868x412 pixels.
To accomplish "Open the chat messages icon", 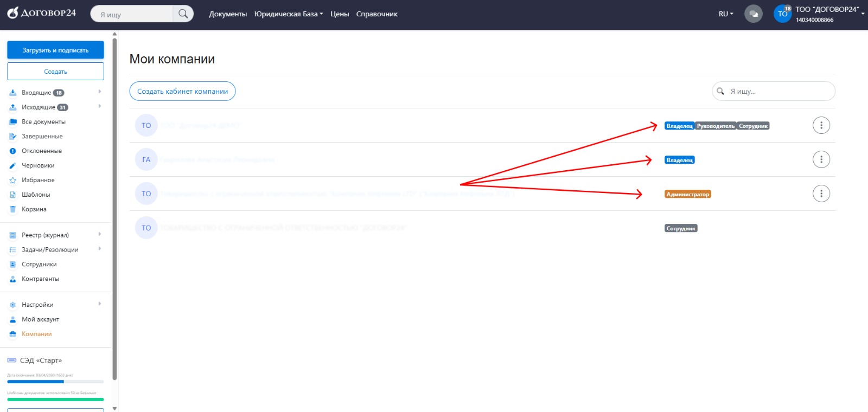I will tap(753, 14).
